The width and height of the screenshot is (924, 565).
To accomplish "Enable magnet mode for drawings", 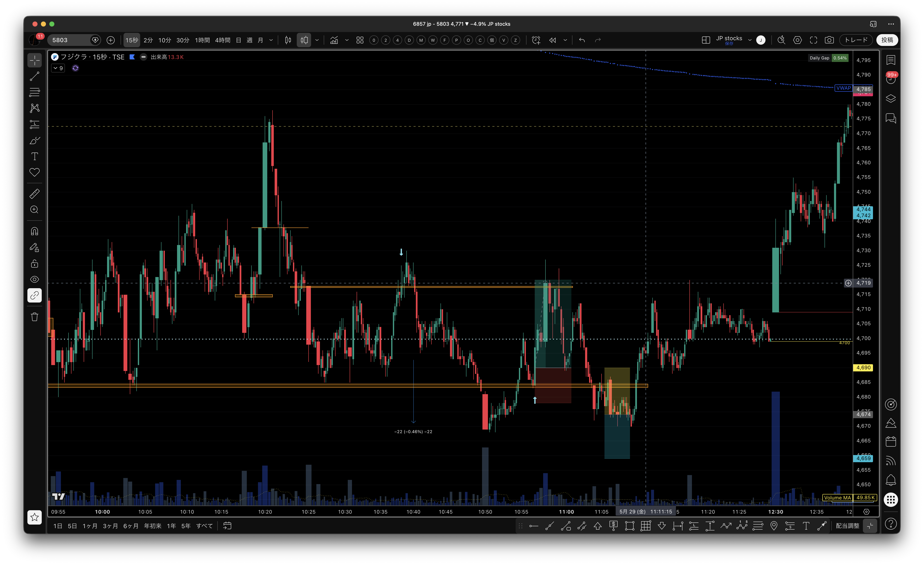I will (35, 231).
